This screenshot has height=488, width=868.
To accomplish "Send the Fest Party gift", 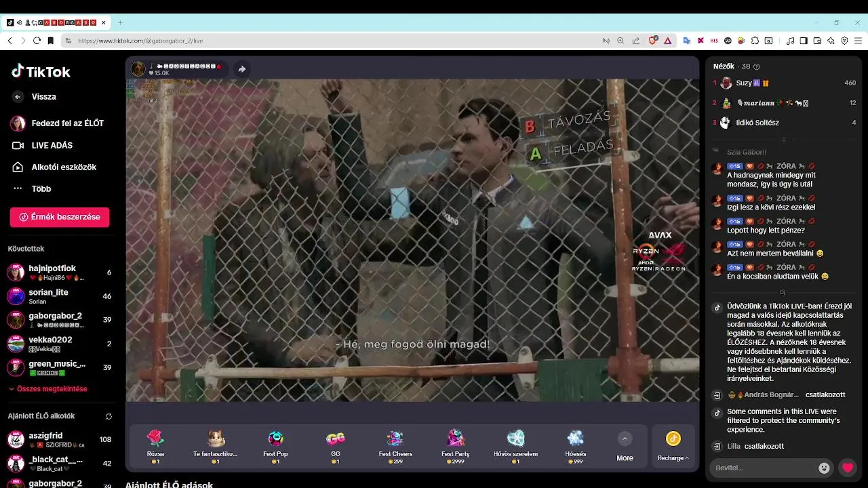I will point(456,445).
